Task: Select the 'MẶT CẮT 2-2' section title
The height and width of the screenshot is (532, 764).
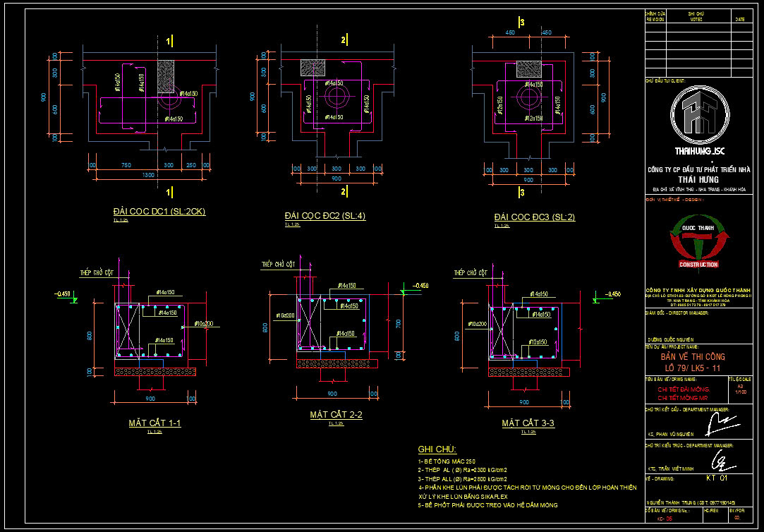Action: [x=336, y=415]
